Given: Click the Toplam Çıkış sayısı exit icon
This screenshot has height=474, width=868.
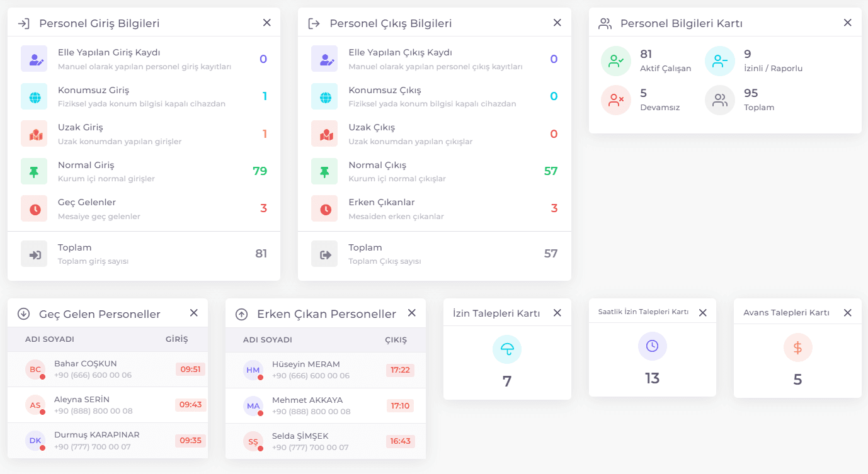Looking at the screenshot, I should click(x=324, y=254).
